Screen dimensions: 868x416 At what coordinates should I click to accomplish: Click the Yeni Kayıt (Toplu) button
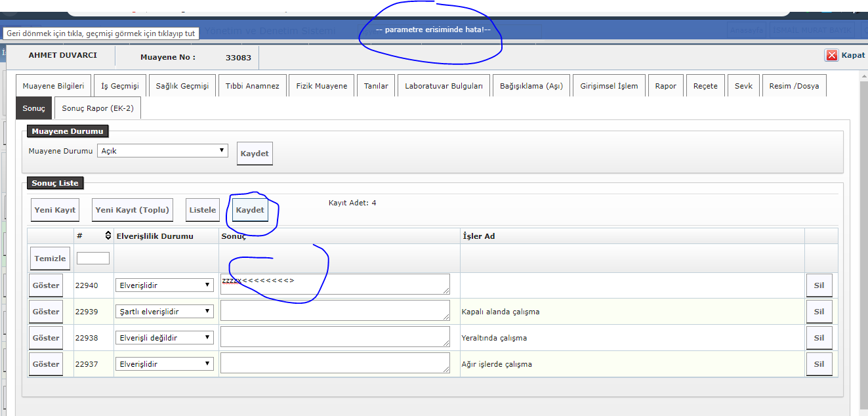pyautogui.click(x=133, y=210)
